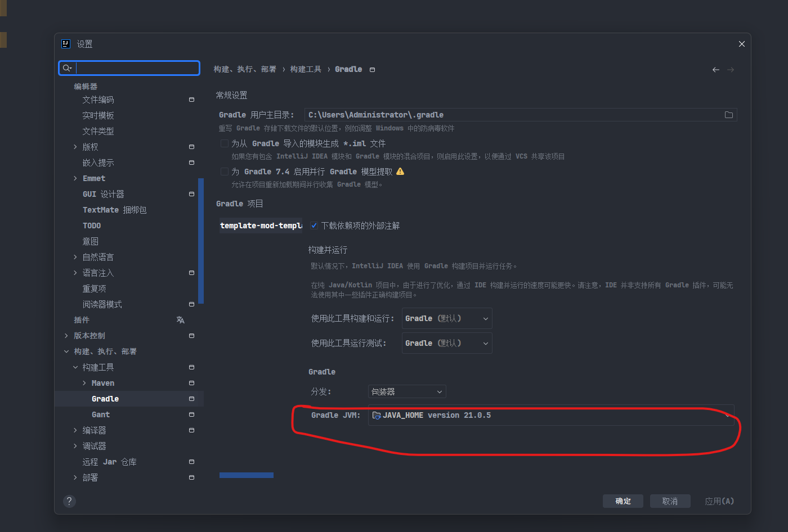Uncheck 下载依赖项的外部注解
Viewport: 788px width, 532px height.
314,226
